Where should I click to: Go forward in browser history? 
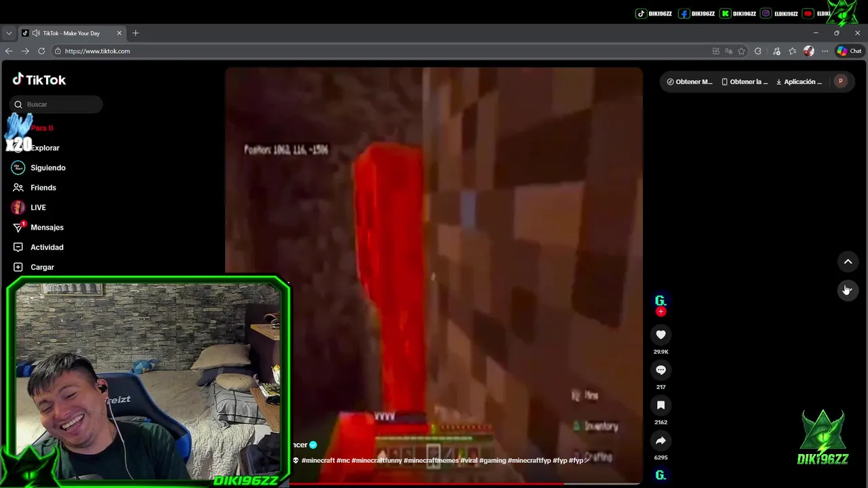click(25, 51)
